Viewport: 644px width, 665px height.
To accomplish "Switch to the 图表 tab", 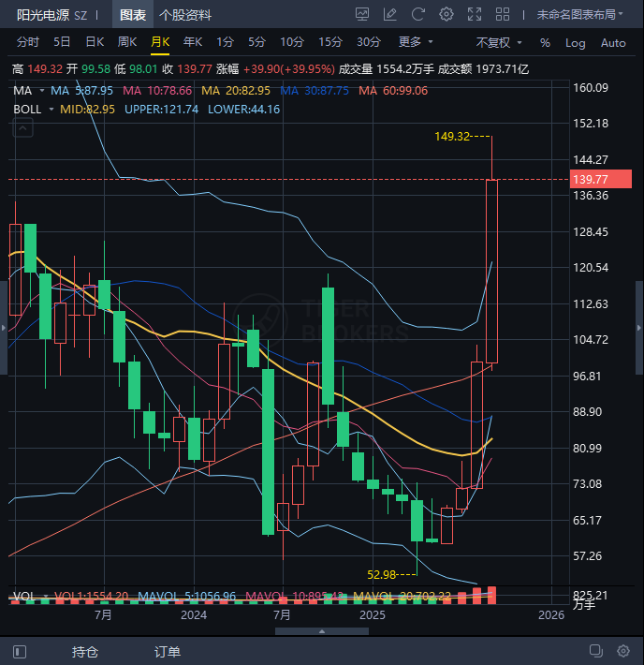I will pyautogui.click(x=133, y=15).
